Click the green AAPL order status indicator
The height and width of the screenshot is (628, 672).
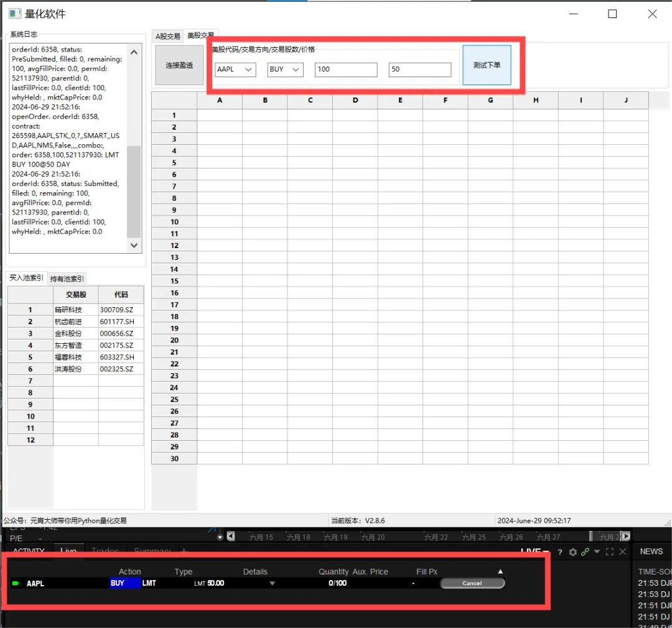point(16,583)
